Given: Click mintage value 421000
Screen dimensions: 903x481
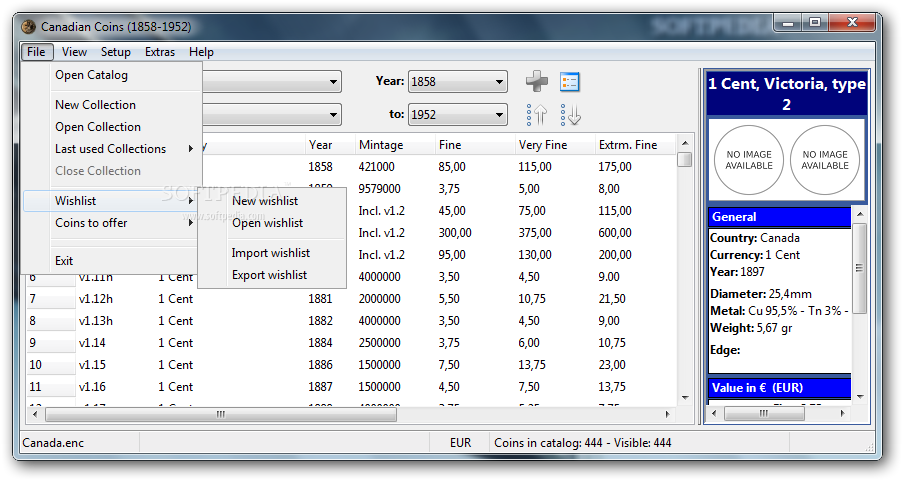Looking at the screenshot, I should click(x=377, y=167).
